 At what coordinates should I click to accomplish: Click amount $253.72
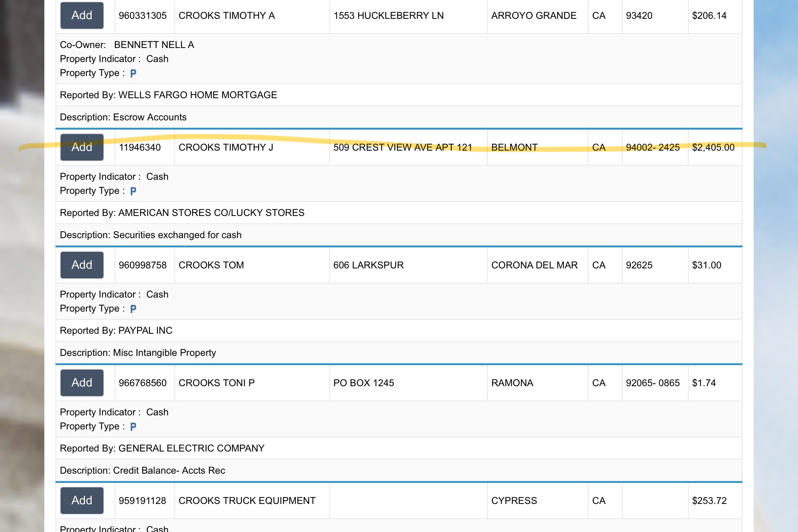(x=709, y=501)
